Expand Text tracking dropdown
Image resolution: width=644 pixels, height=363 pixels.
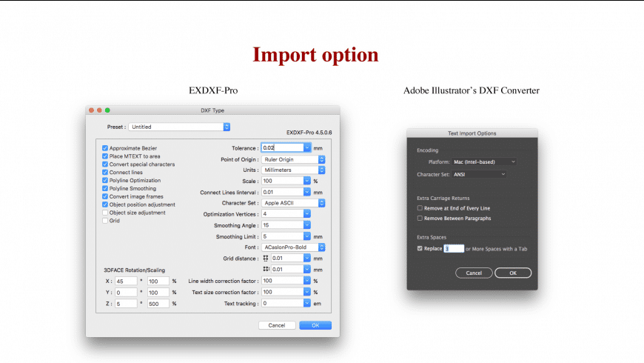(x=306, y=303)
